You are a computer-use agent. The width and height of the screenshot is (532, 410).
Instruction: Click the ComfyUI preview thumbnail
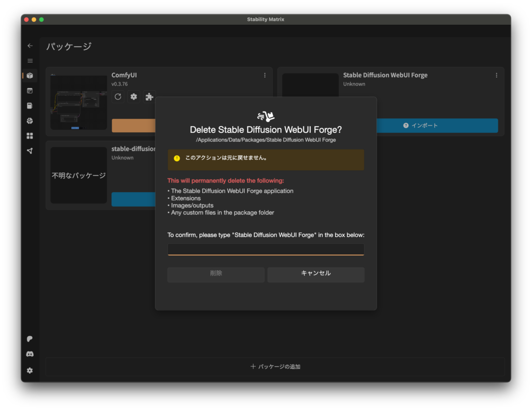coord(78,102)
